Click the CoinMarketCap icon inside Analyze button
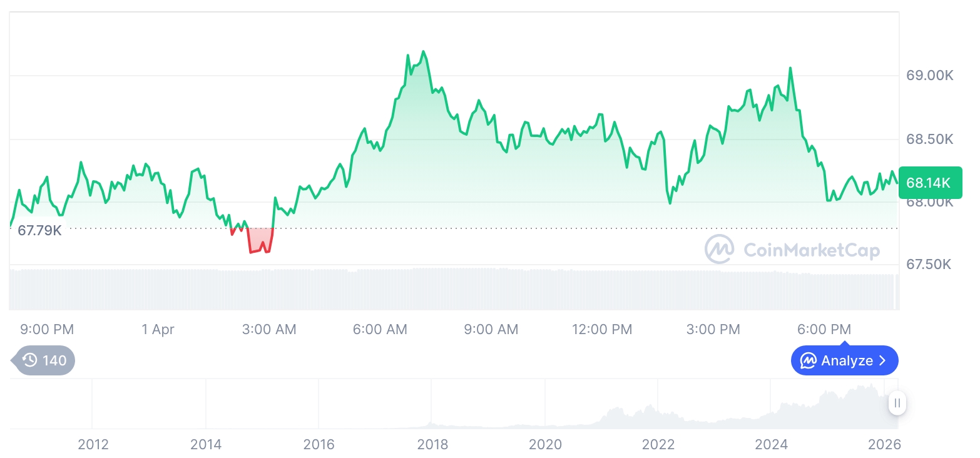The height and width of the screenshot is (458, 980). point(809,361)
